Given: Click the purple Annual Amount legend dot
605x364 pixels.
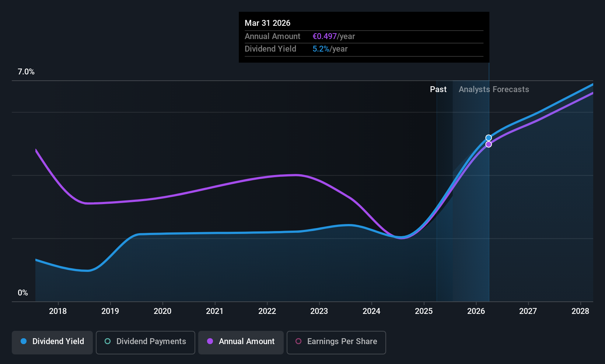Looking at the screenshot, I should pos(210,341).
